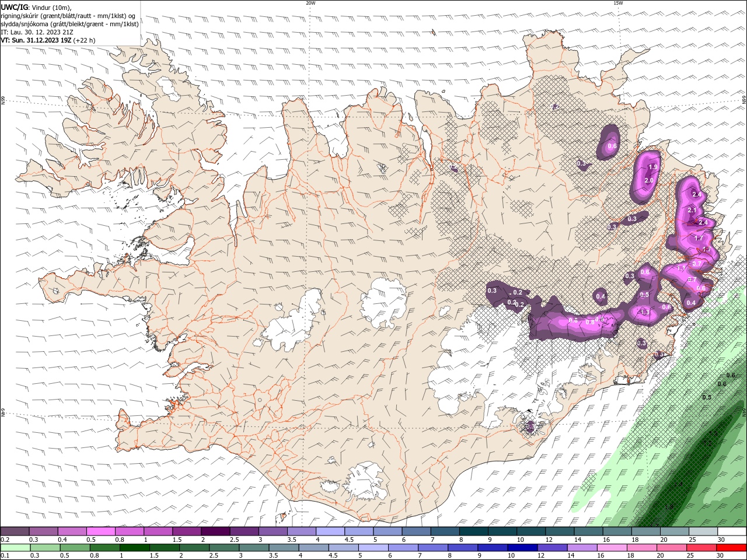The image size is (747, 560).
Task: Select the top legend swatch labeled 18
Action: coord(644,531)
